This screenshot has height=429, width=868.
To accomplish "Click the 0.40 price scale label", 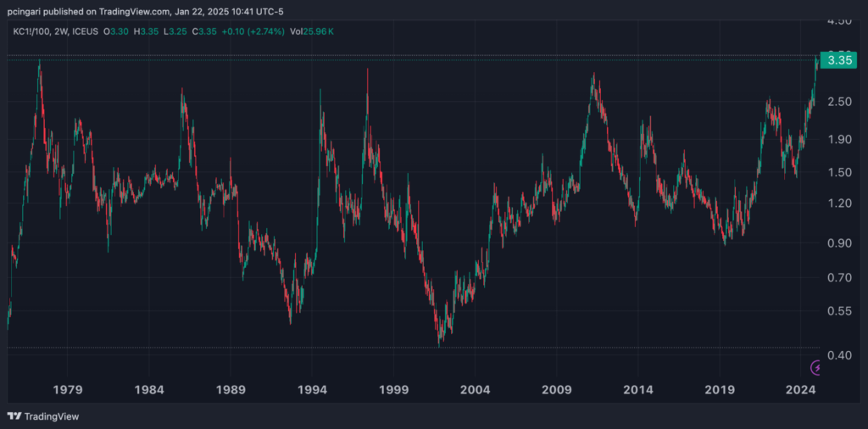I will [839, 354].
